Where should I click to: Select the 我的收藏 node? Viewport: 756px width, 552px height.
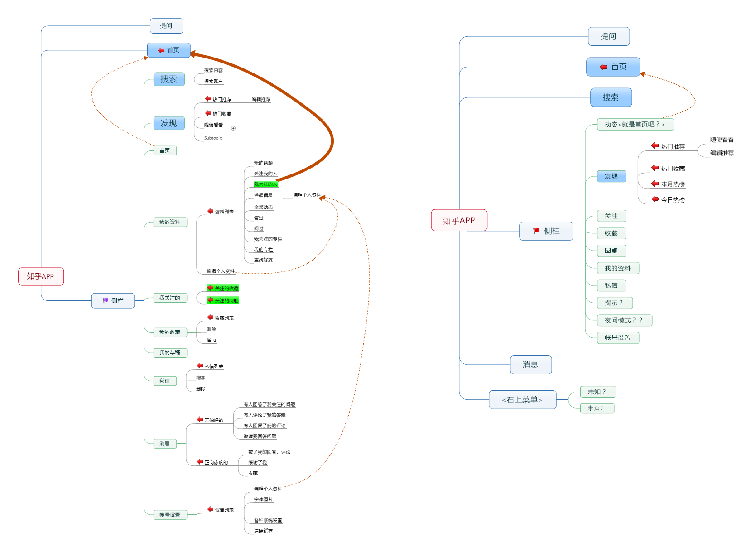coord(170,332)
